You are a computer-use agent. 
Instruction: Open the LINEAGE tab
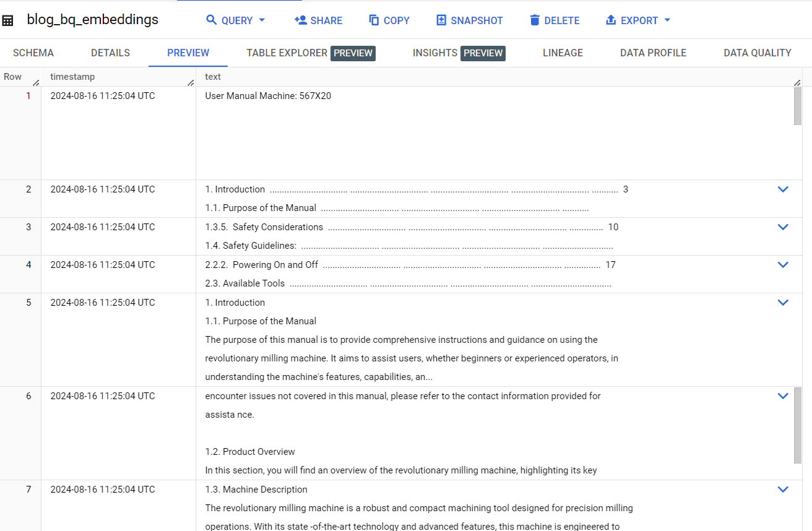tap(563, 53)
